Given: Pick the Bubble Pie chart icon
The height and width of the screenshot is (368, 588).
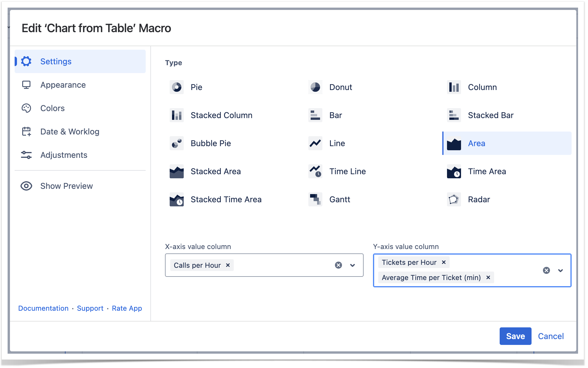Looking at the screenshot, I should (176, 143).
